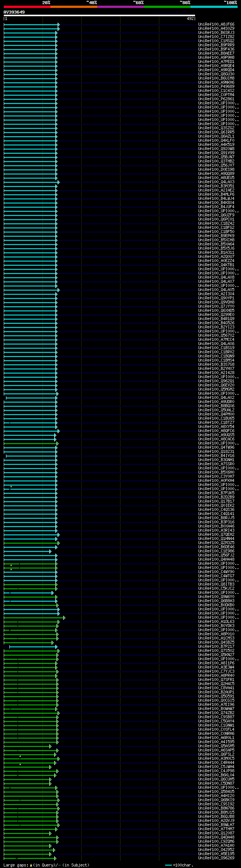The image size is (241, 868).
Task: Click the UniRef100_Q4LAX3 label
Action: pos(216,182)
